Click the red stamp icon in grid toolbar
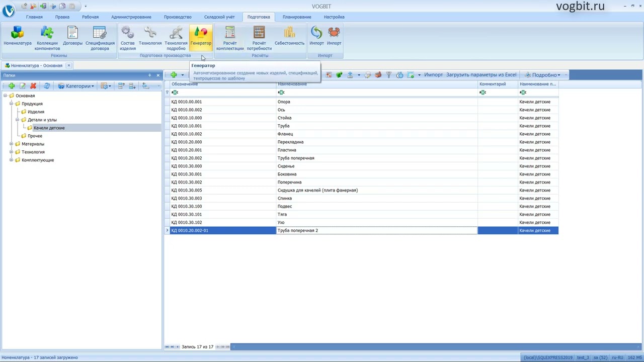The width and height of the screenshot is (644, 362). (x=378, y=75)
